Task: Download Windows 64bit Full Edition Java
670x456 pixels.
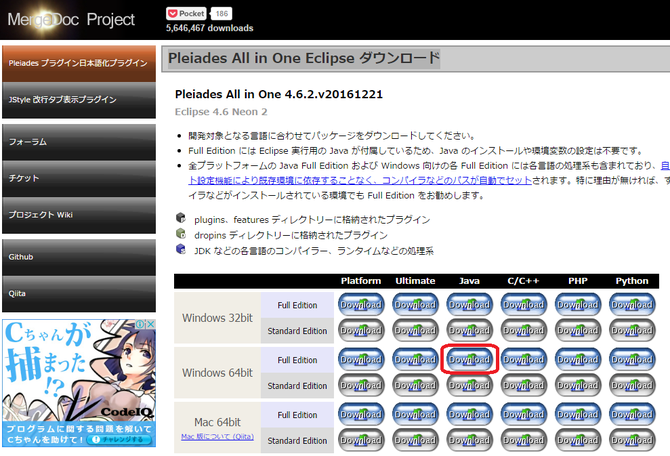Action: click(x=470, y=359)
